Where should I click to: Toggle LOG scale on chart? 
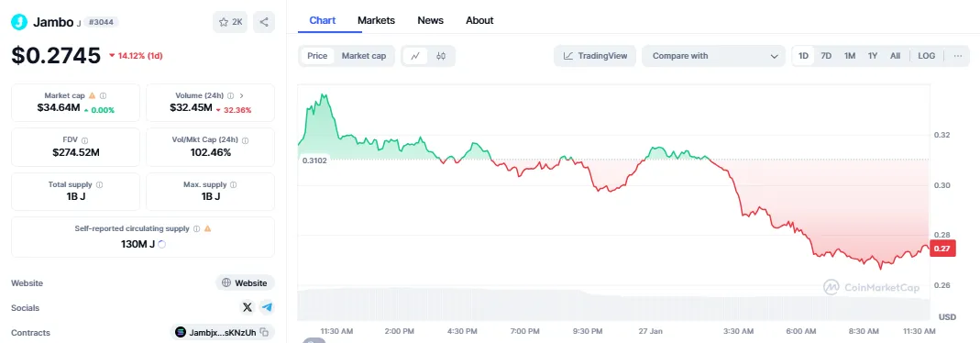pos(926,56)
